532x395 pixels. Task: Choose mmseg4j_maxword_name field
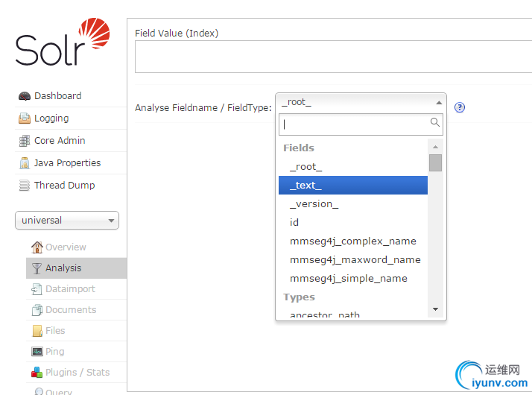pyautogui.click(x=353, y=260)
